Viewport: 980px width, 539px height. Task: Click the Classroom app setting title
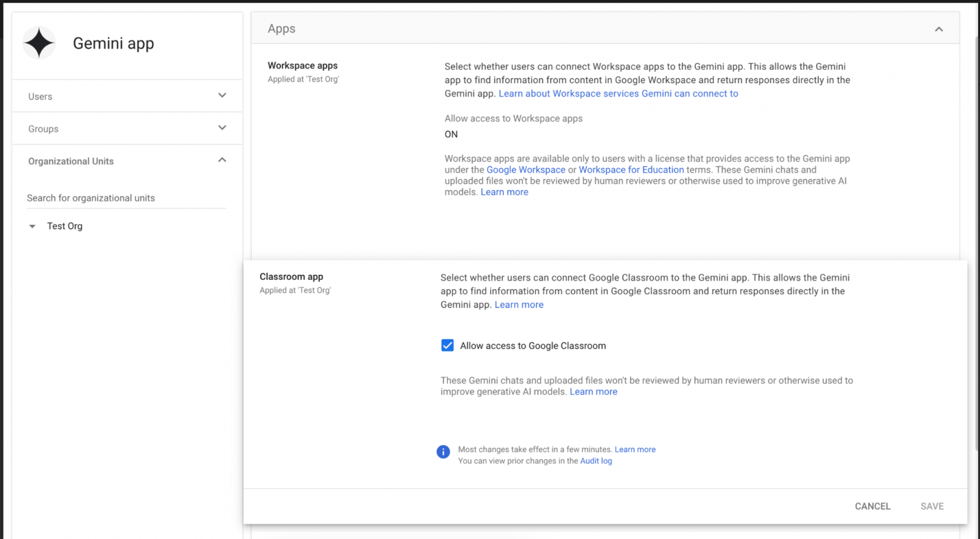tap(292, 277)
